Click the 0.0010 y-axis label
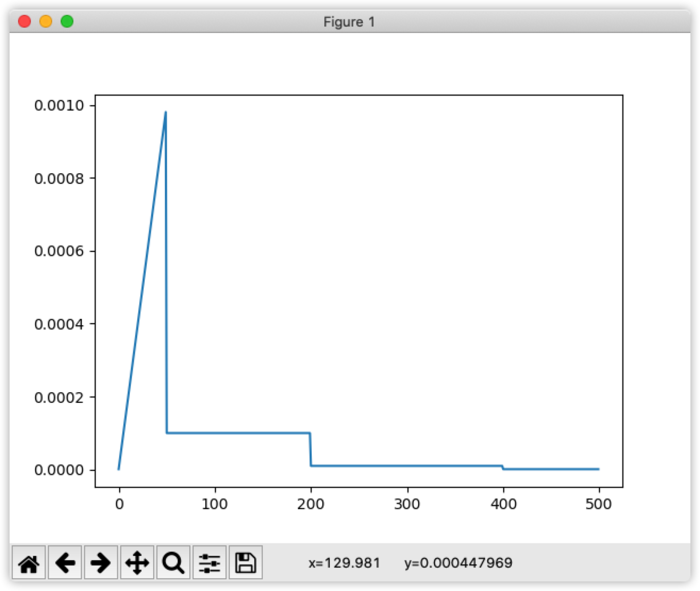This screenshot has width=700, height=591. point(59,105)
